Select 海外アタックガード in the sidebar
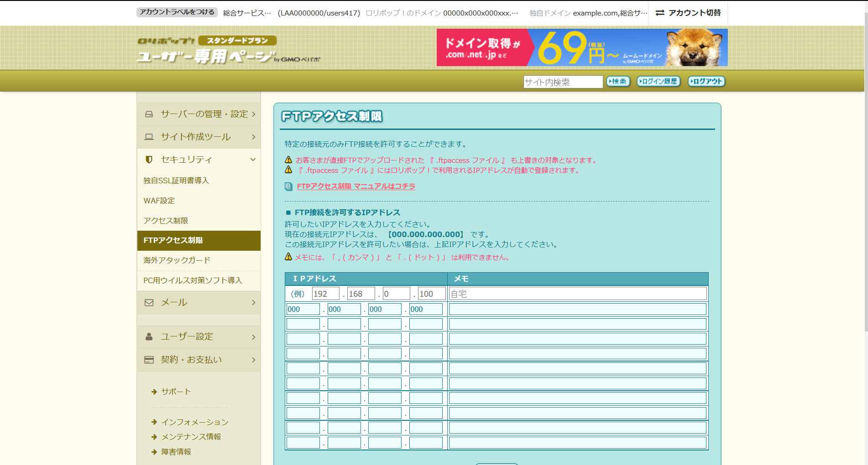This screenshot has height=465, width=868. coord(177,260)
